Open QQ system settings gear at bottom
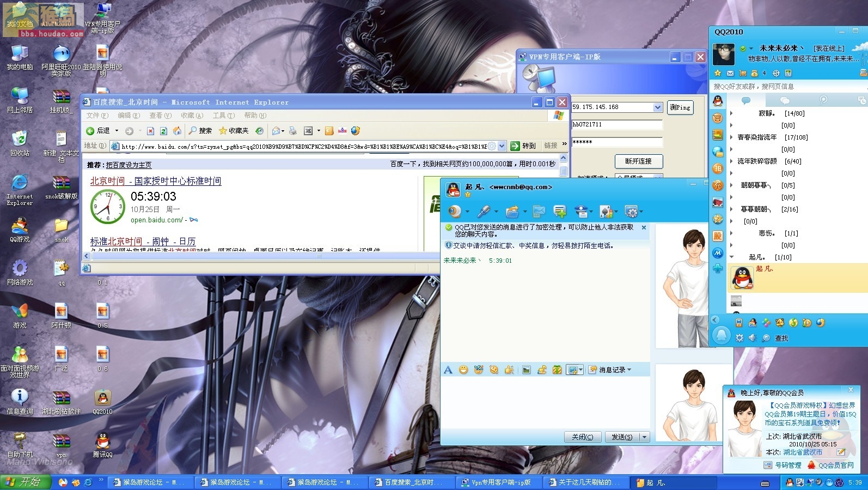868x490 pixels. tap(739, 338)
